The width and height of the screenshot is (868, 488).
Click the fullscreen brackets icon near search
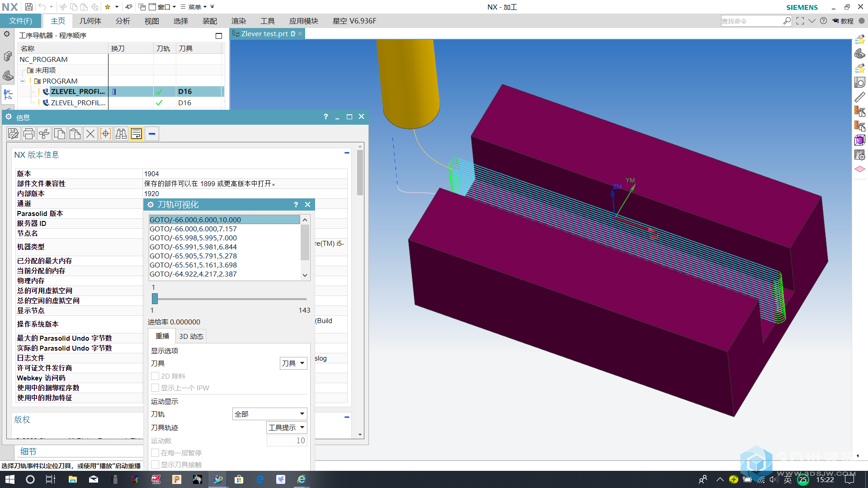(800, 21)
